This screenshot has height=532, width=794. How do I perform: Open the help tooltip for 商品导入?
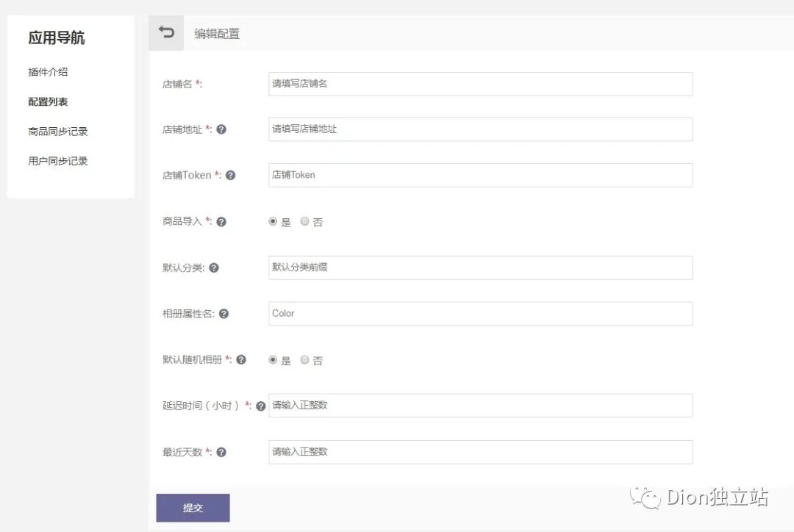221,221
